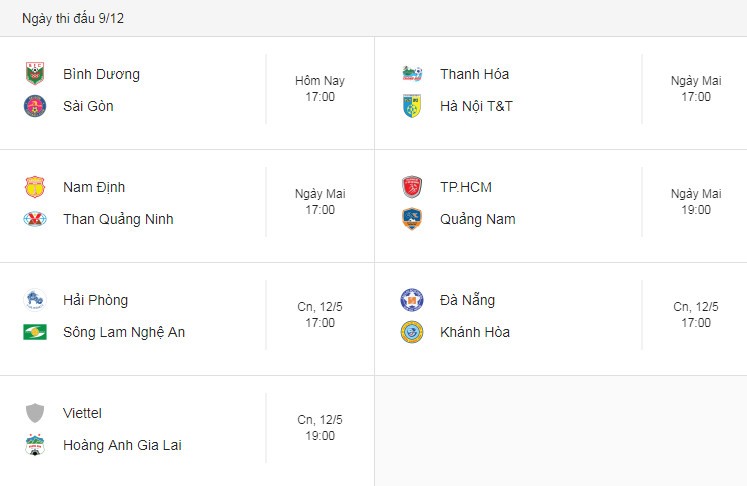Viewport: 747px width, 486px height.
Task: Select the Thanh Hóa team logo
Action: (412, 74)
